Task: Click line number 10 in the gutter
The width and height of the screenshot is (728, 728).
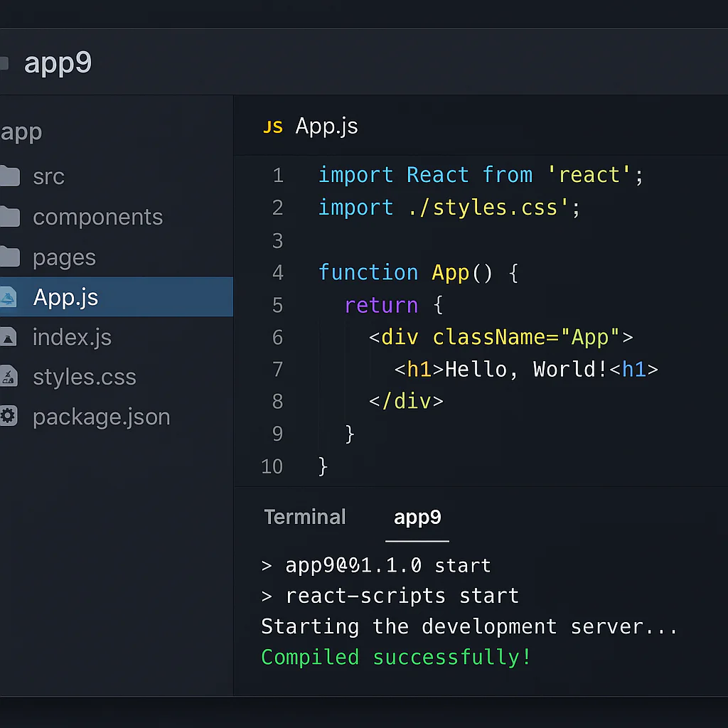Action: click(272, 466)
